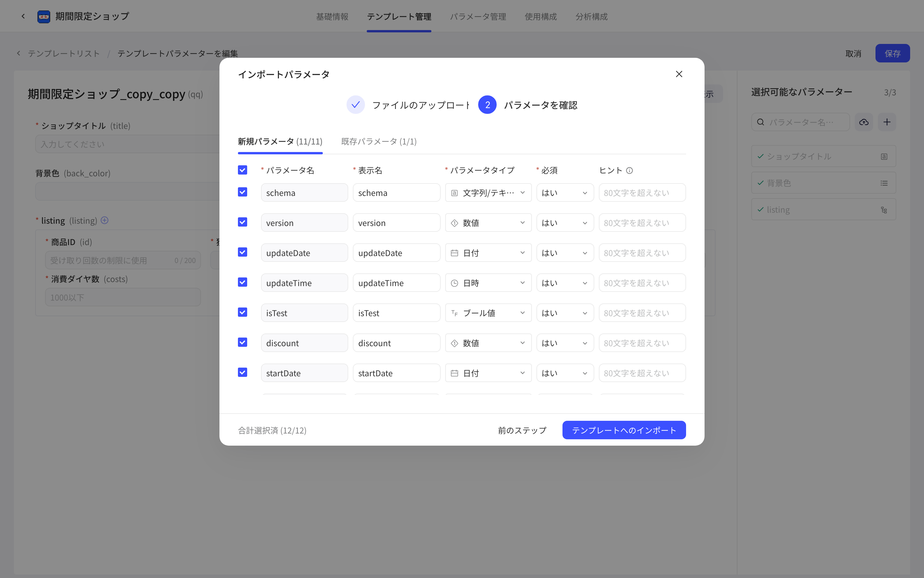Click the back arrow beside app title

pyautogui.click(x=23, y=16)
